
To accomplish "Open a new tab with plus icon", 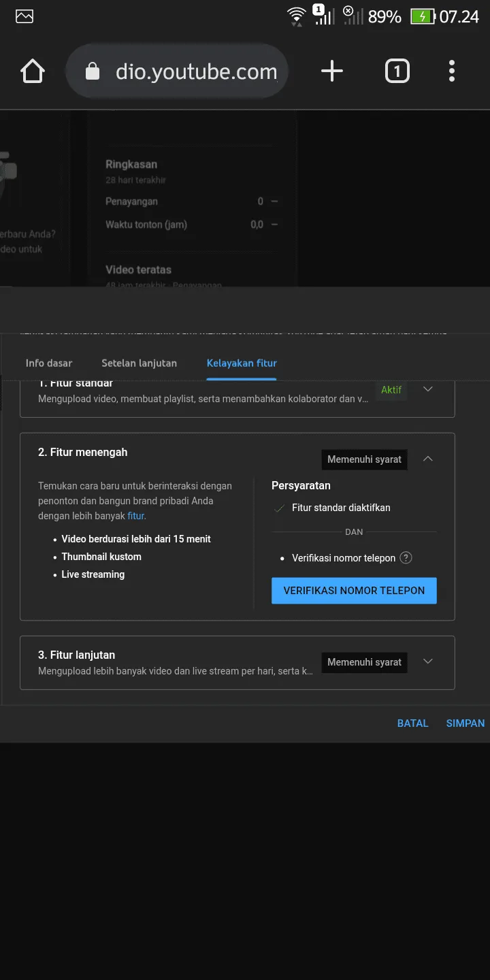I will (332, 71).
